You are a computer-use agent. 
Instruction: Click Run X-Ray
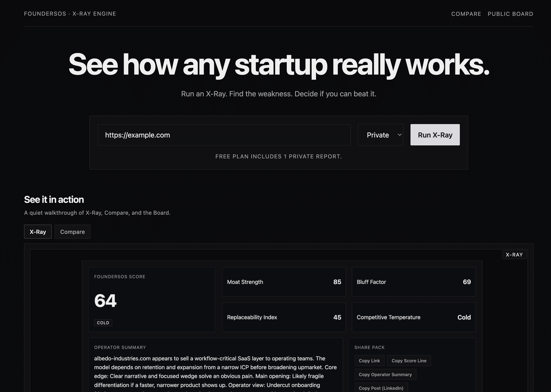[435, 135]
